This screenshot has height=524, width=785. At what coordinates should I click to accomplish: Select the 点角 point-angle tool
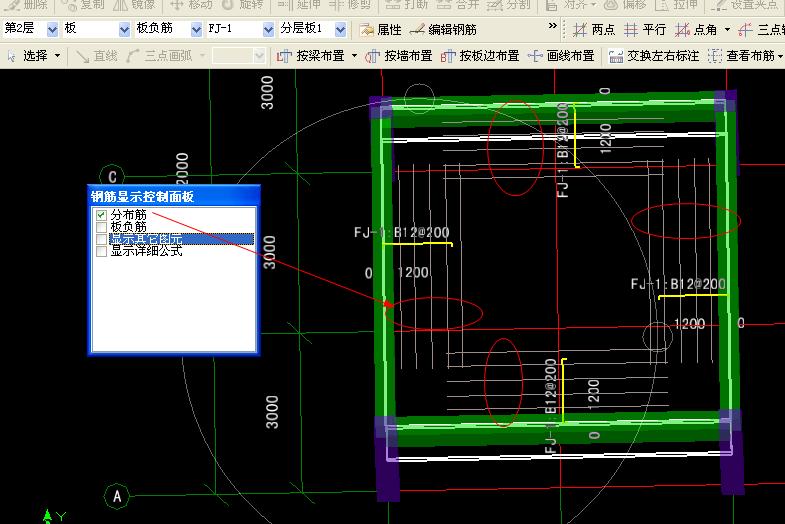click(x=695, y=30)
